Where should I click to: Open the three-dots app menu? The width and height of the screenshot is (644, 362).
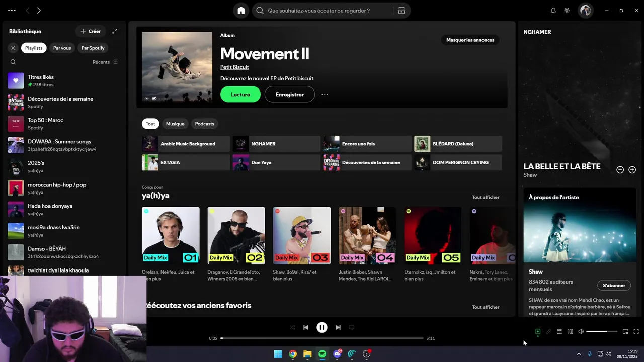coord(12,10)
